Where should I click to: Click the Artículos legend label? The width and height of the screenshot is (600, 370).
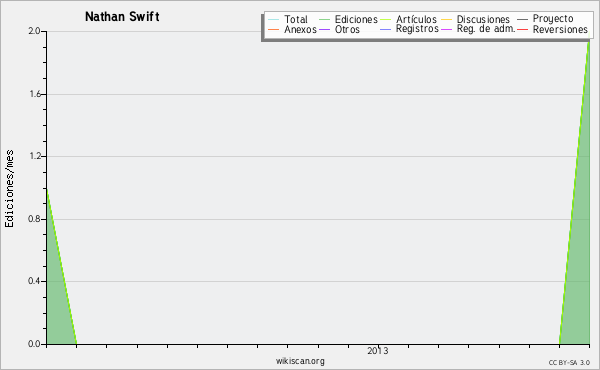(416, 20)
